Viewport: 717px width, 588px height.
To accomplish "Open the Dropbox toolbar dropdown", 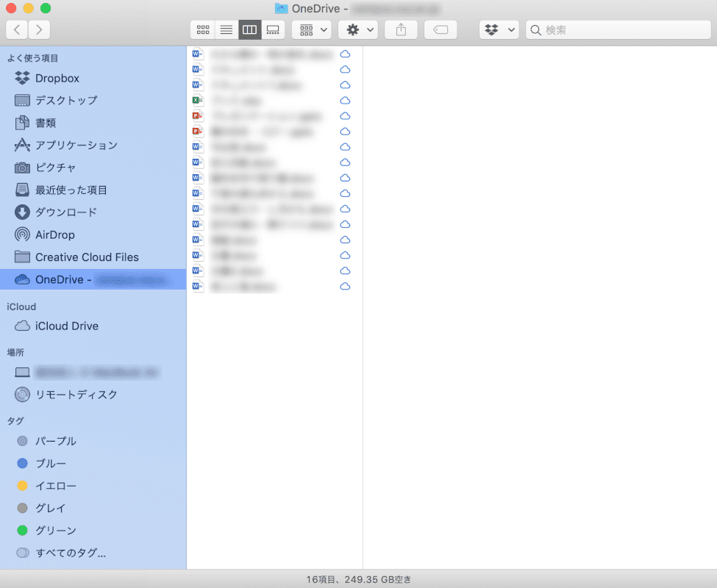I will tap(499, 29).
